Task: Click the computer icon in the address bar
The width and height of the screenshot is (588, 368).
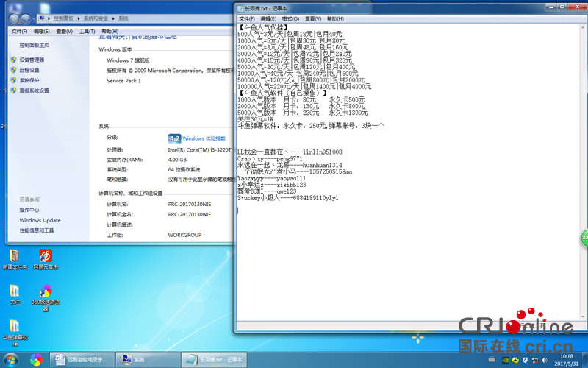Action: coord(42,18)
